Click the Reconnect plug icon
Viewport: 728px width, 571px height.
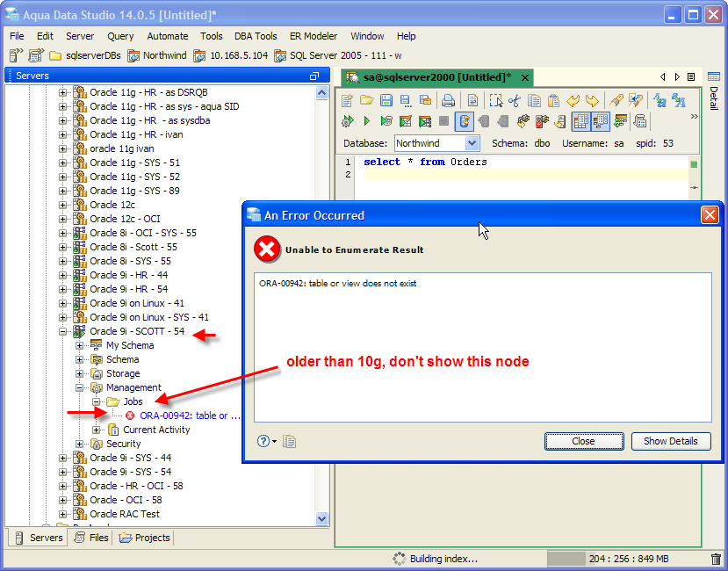(x=523, y=122)
